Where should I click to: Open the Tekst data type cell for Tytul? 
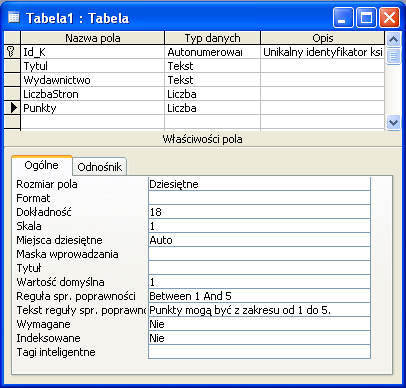click(212, 66)
